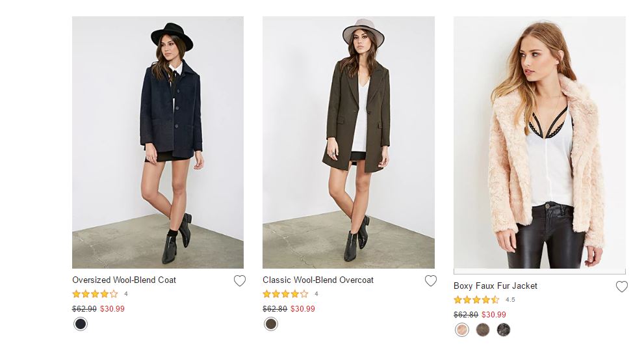Select the navy color swatch for Oversized Coat

(x=81, y=324)
